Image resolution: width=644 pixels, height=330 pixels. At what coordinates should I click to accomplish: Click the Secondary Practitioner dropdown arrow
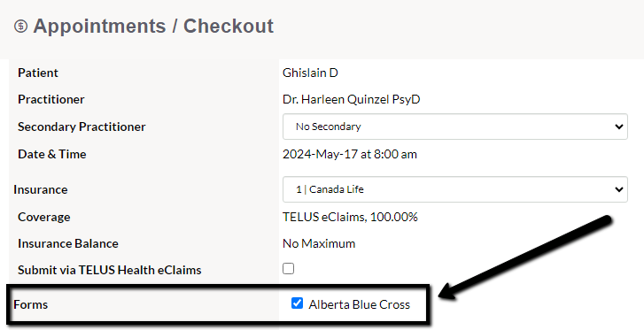click(x=618, y=127)
